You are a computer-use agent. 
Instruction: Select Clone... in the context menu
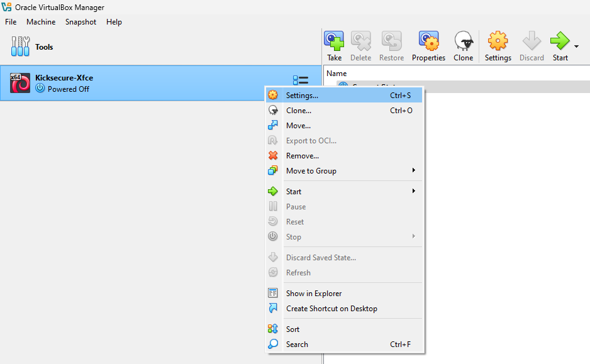pos(299,111)
